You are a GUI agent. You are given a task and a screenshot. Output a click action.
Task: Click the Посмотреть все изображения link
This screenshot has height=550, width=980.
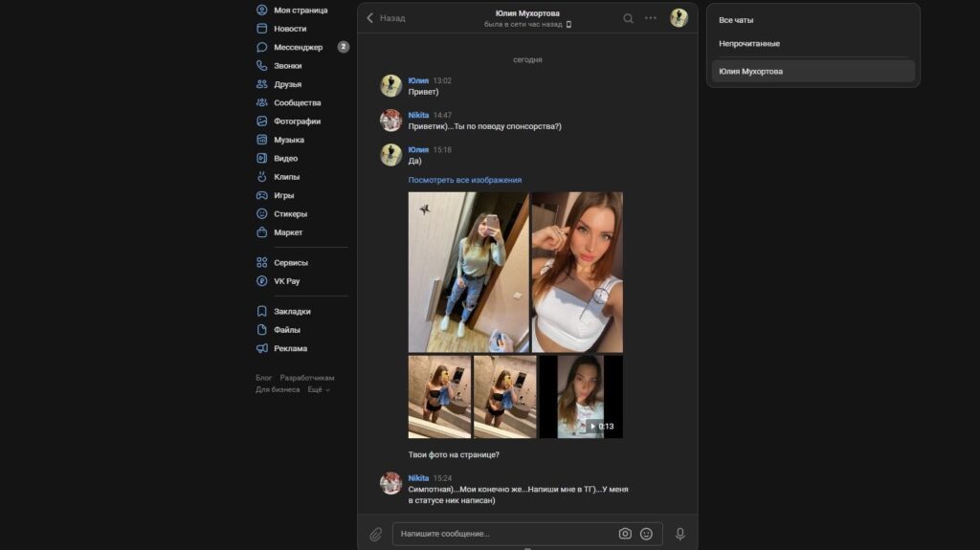click(x=464, y=180)
